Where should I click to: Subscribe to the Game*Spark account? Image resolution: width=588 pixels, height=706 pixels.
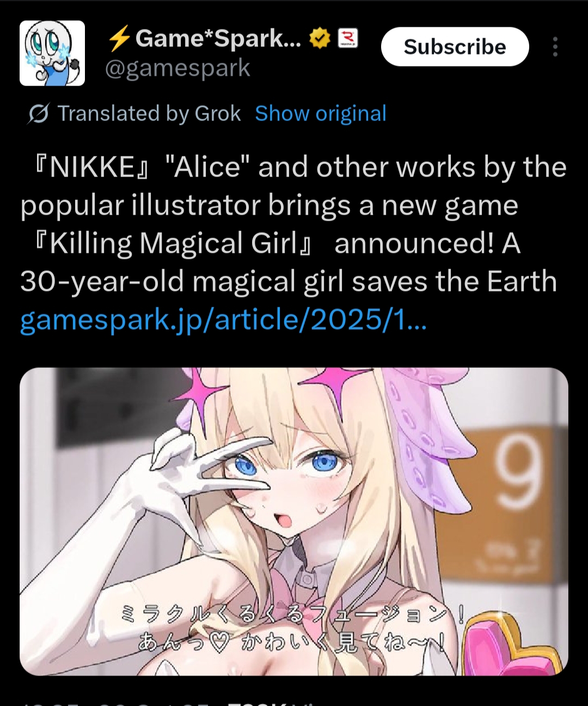tap(455, 47)
